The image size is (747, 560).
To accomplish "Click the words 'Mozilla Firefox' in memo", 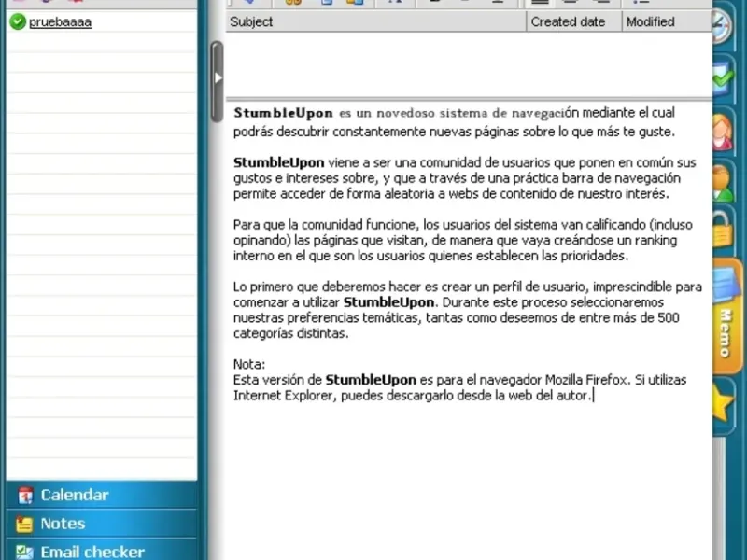I will pyautogui.click(x=586, y=380).
